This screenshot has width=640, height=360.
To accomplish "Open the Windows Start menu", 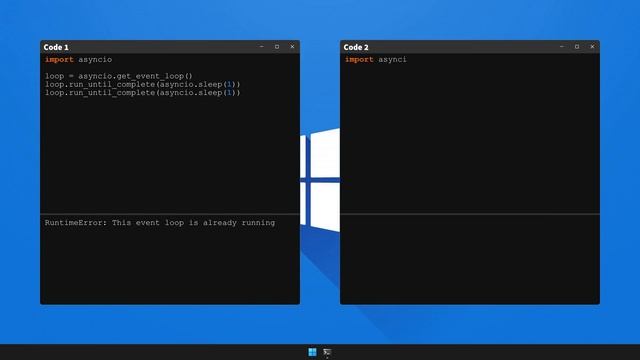I will tap(312, 352).
